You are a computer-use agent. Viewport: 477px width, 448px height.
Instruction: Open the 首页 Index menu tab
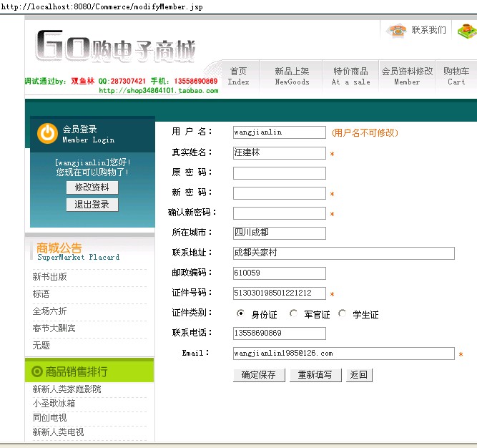(239, 76)
